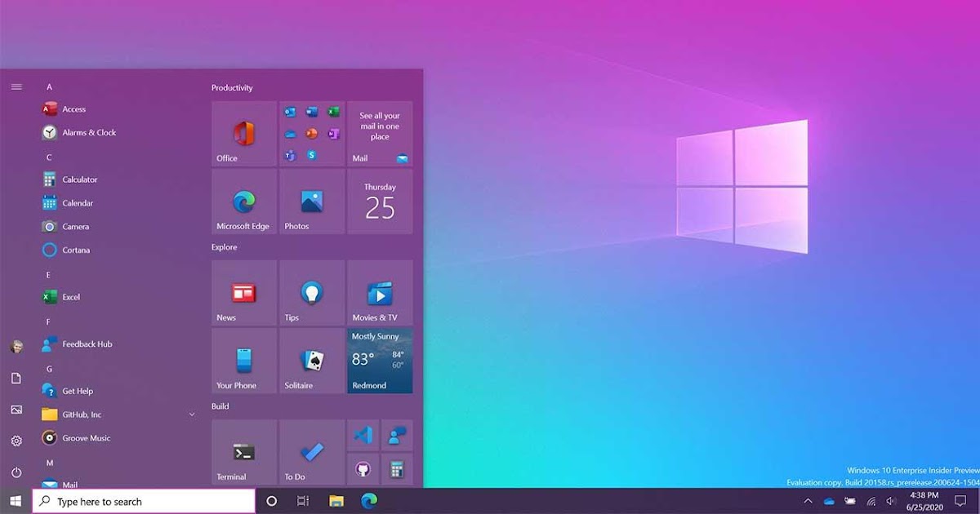Open File Explorer from the taskbar
Viewport: 980px width, 514px height.
(x=335, y=501)
